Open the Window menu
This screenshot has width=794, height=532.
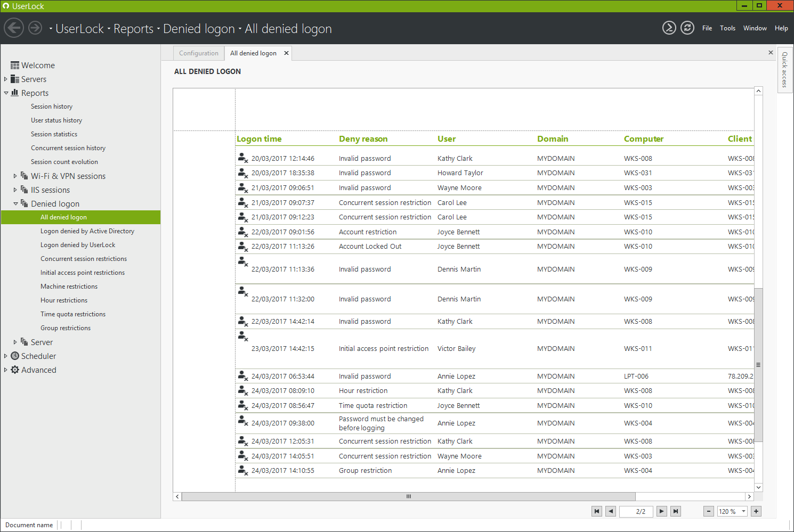(755, 28)
